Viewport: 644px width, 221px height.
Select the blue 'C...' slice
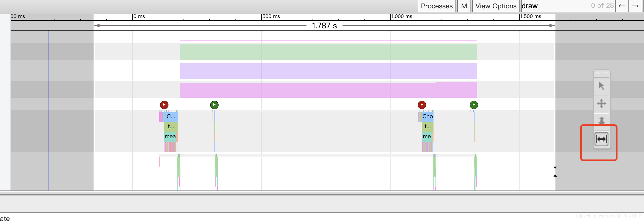point(171,117)
